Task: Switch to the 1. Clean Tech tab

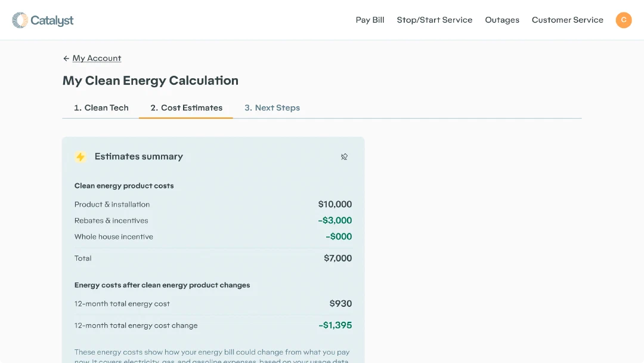Action: point(101,107)
